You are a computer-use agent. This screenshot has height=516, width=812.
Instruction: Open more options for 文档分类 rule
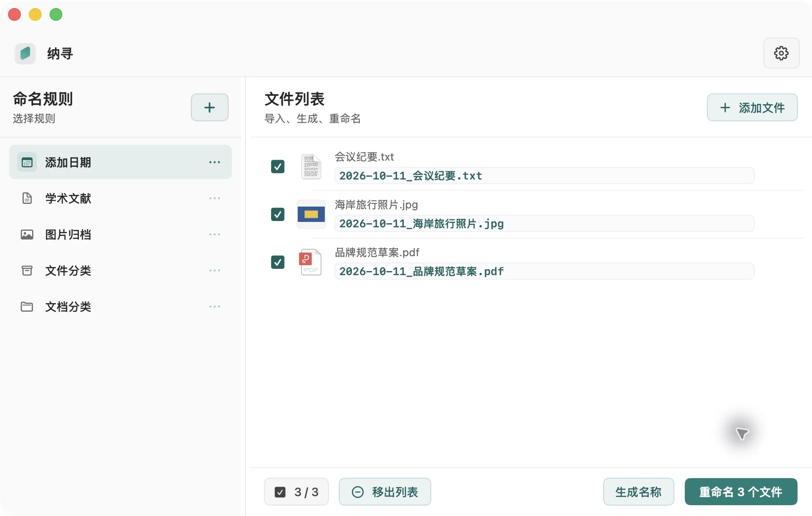215,307
